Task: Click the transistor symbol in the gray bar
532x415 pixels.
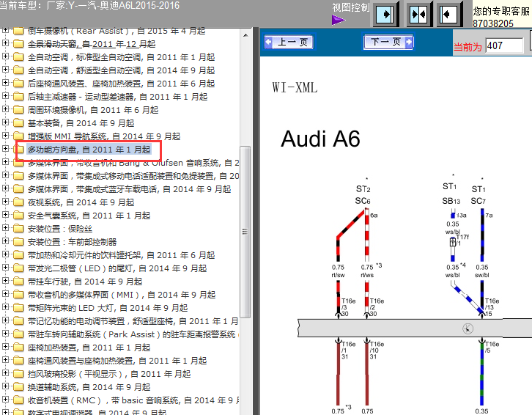Action: 468,328
